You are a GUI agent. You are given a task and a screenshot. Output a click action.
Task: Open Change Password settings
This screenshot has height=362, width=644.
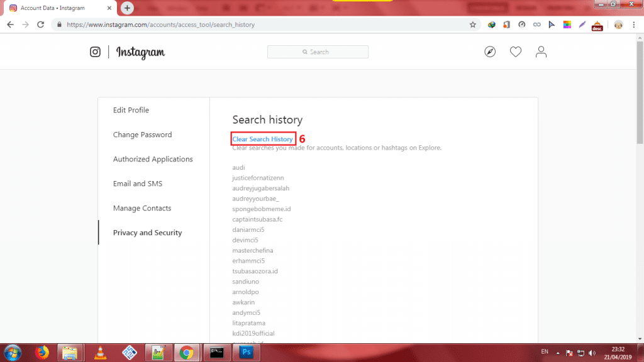tap(143, 134)
